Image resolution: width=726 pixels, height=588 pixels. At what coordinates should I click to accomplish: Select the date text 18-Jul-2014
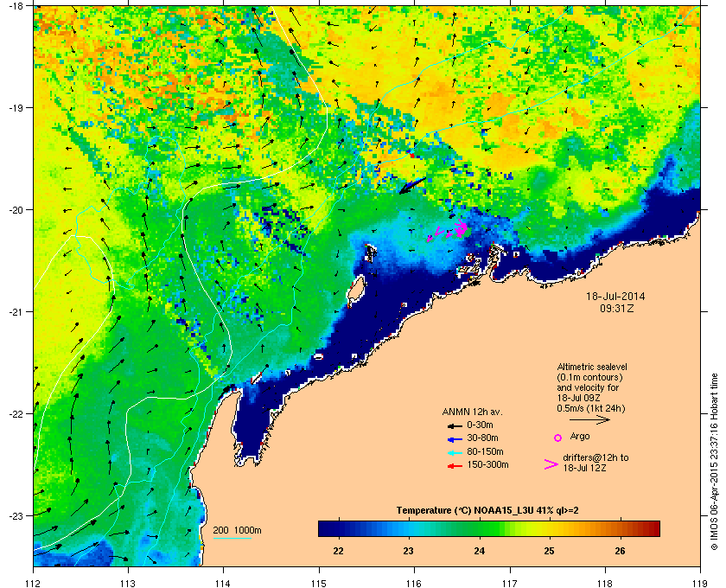tap(615, 296)
